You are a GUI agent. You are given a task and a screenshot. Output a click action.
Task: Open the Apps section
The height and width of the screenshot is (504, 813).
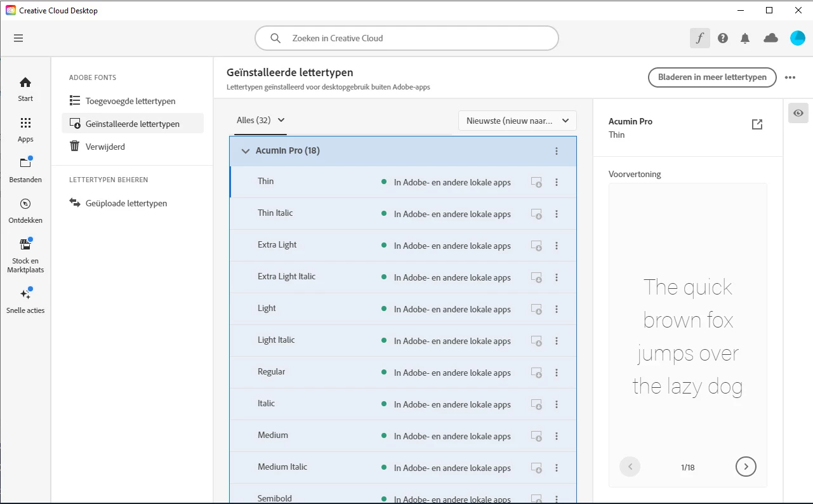tap(25, 129)
